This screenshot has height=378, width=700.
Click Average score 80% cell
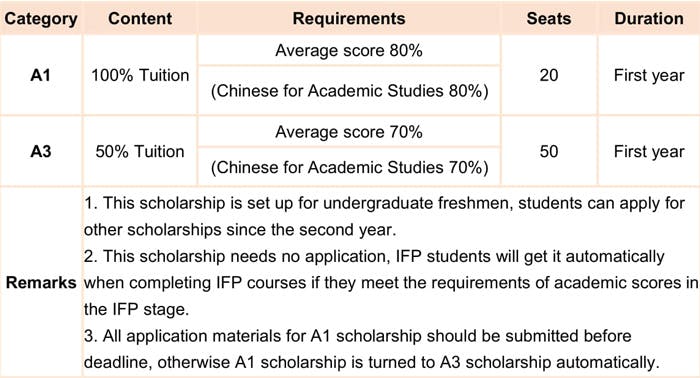tap(349, 50)
